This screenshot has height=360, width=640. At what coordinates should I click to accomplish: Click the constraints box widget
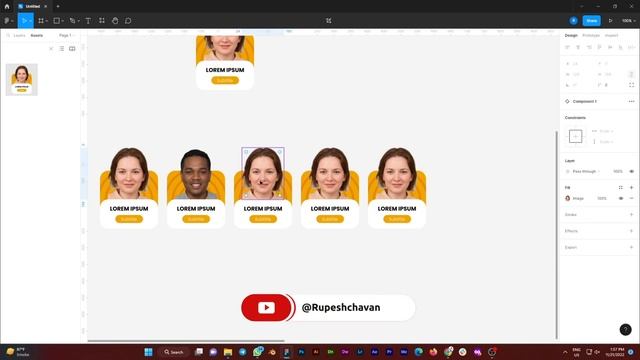(576, 136)
